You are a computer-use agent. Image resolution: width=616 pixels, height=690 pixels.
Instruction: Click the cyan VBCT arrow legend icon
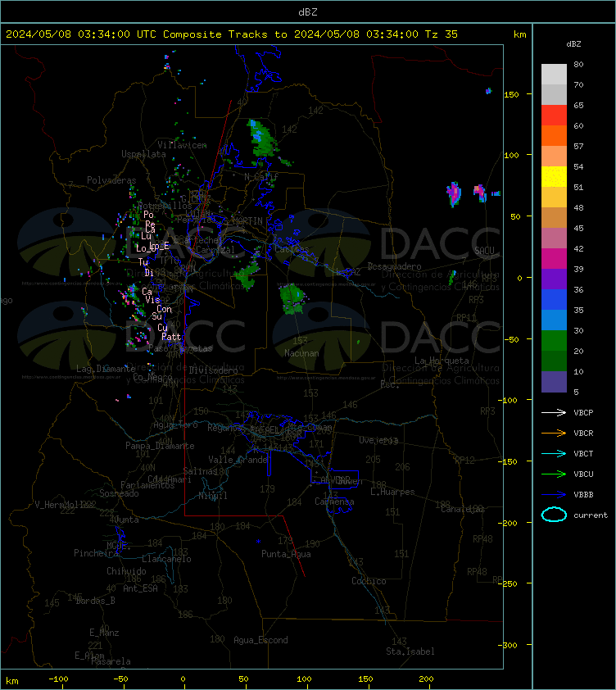554,453
